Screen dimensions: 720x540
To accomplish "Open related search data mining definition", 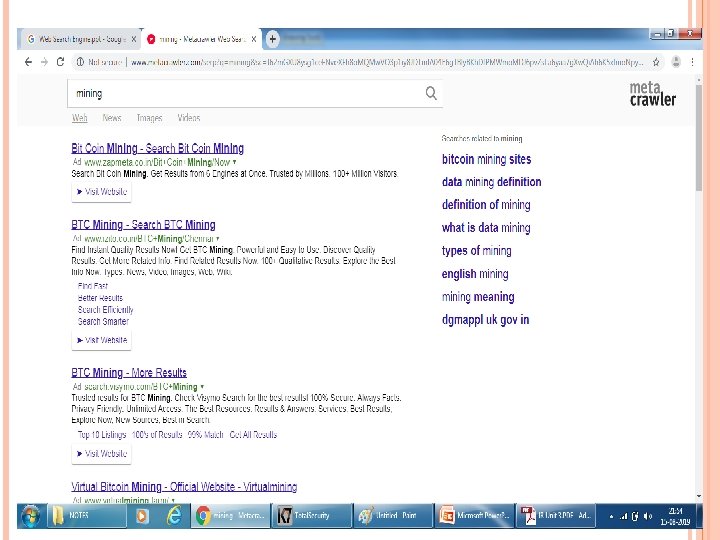I will tap(491, 182).
